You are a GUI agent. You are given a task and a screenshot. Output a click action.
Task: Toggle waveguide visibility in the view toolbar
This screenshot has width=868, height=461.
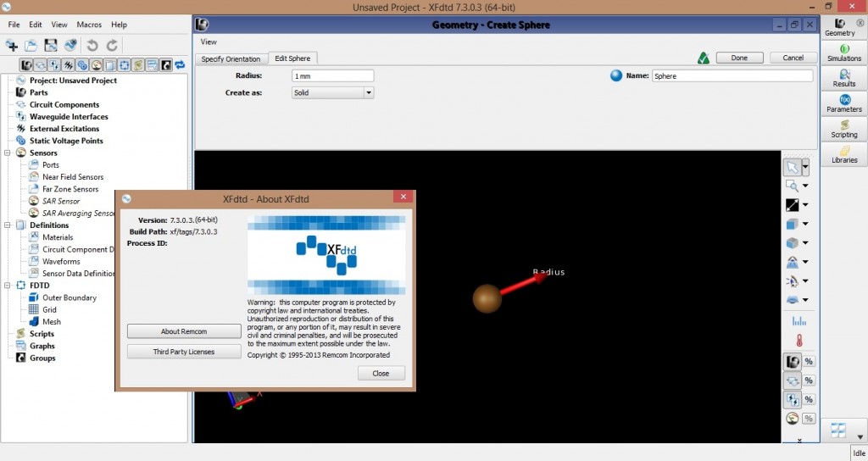(793, 400)
